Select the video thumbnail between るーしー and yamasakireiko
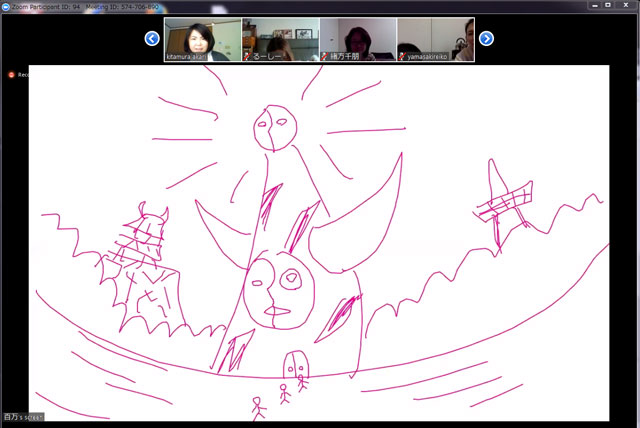This screenshot has height=428, width=640. [x=358, y=39]
